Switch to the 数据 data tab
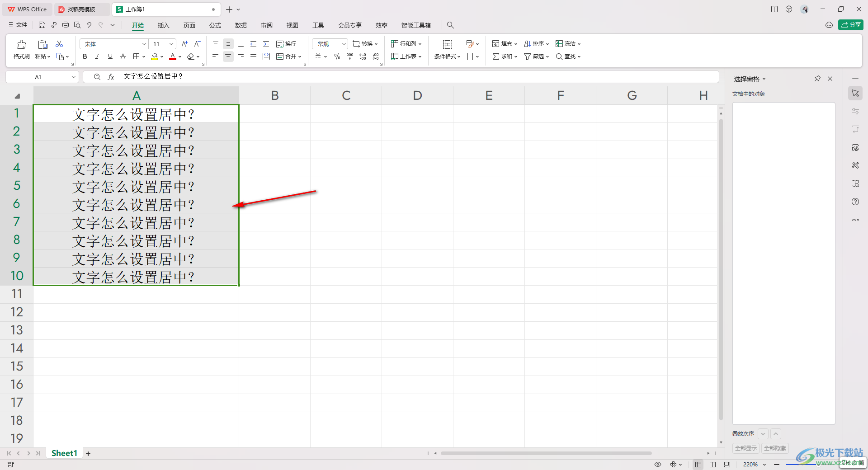 [x=241, y=25]
